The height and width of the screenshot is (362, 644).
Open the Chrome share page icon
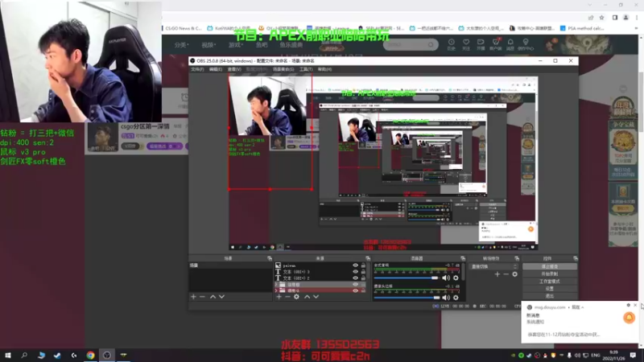pos(591,17)
